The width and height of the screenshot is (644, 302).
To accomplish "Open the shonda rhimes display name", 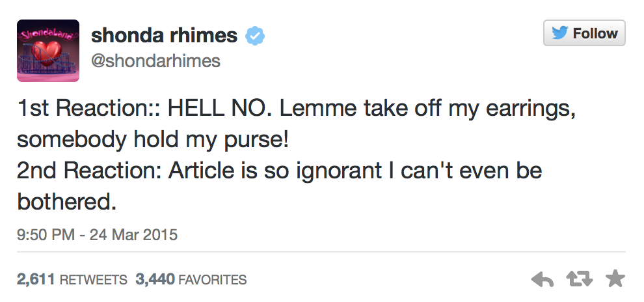I will 164,36.
